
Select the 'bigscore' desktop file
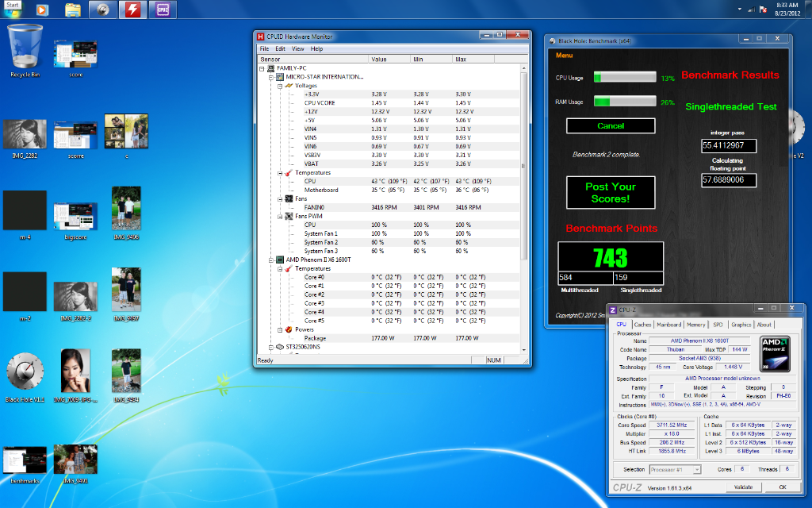(x=75, y=221)
